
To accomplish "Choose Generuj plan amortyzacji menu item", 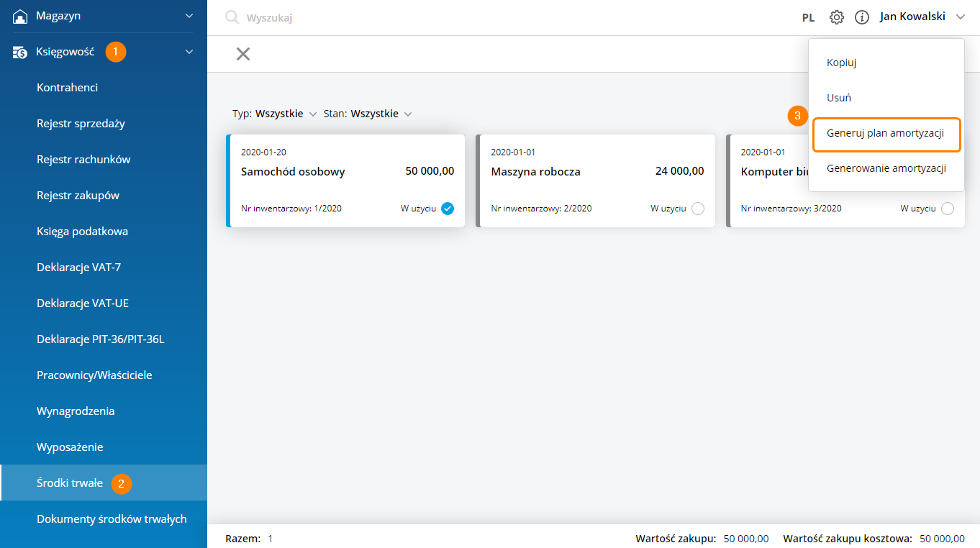I will (x=886, y=134).
